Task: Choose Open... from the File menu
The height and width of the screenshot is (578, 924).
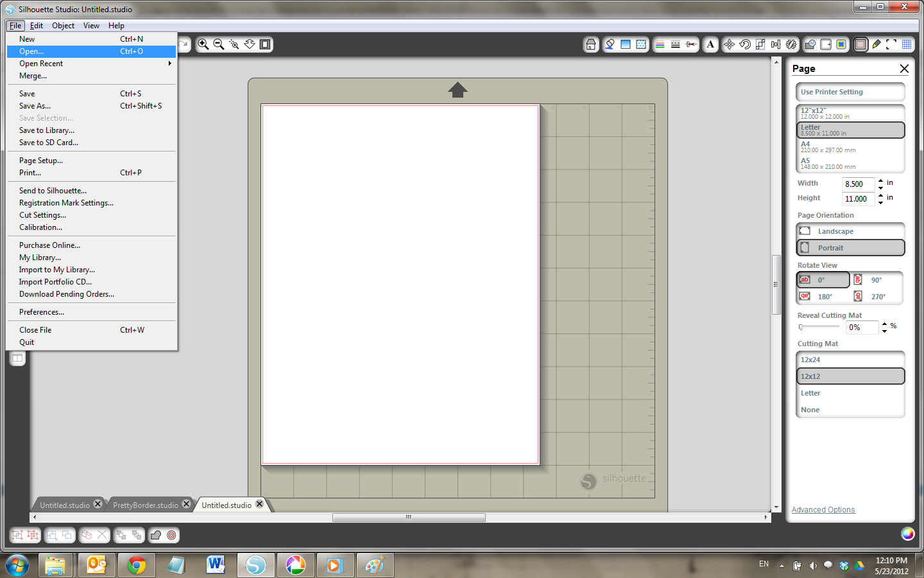Action: [x=91, y=51]
